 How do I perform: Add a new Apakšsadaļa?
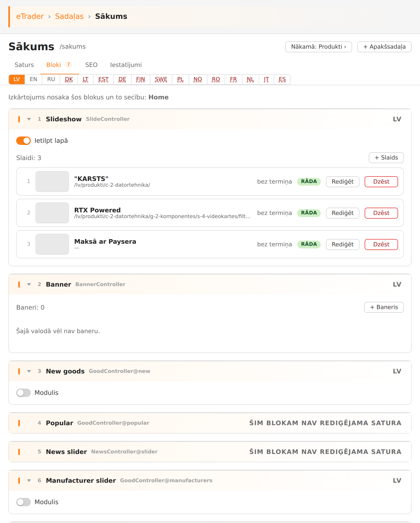384,47
